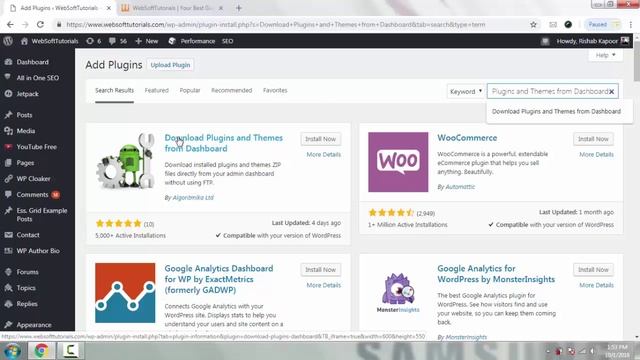
Task: Open Keyword search type dropdown
Action: [466, 91]
